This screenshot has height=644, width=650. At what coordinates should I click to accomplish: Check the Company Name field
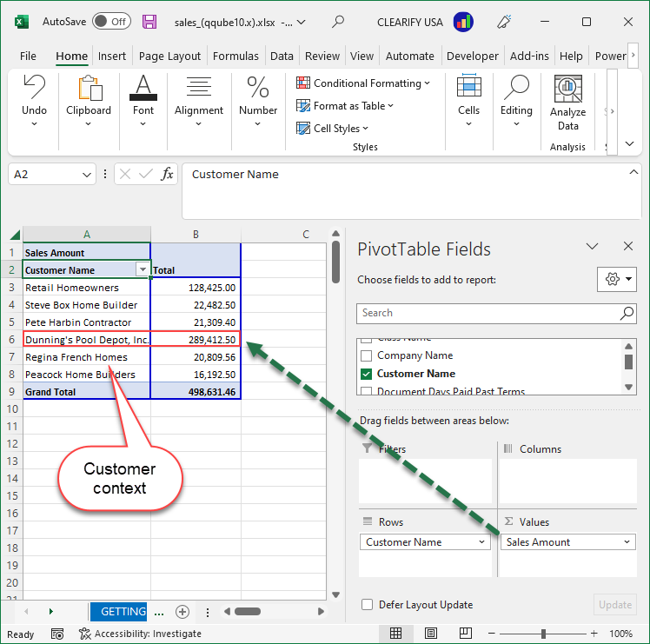[x=366, y=355]
